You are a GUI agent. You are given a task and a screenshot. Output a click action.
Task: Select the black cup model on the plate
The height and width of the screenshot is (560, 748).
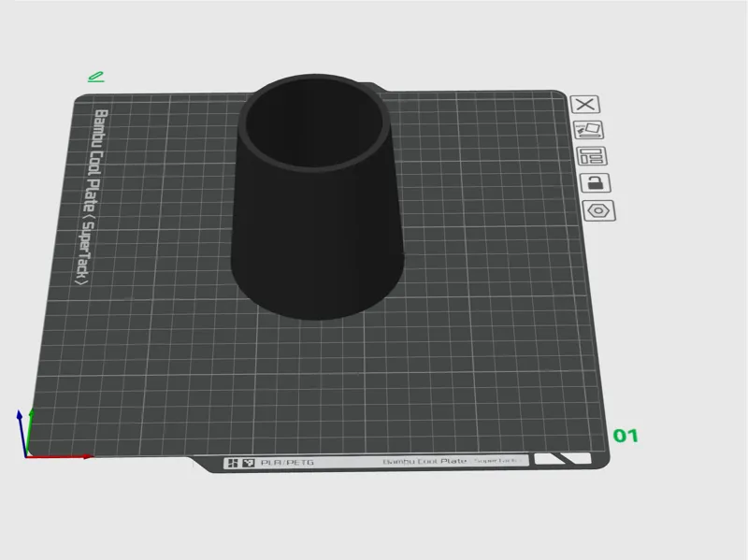click(x=317, y=196)
